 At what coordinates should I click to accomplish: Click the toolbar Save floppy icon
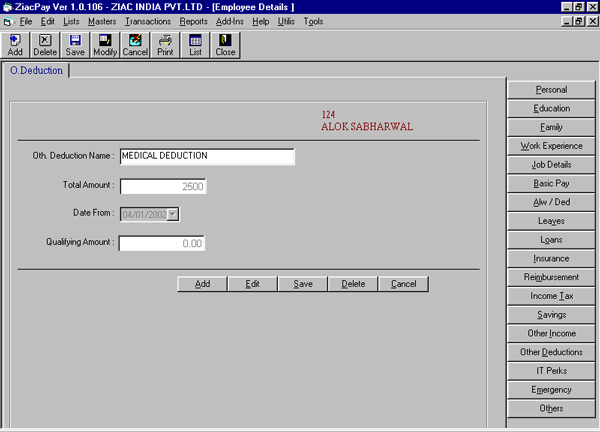tap(75, 45)
